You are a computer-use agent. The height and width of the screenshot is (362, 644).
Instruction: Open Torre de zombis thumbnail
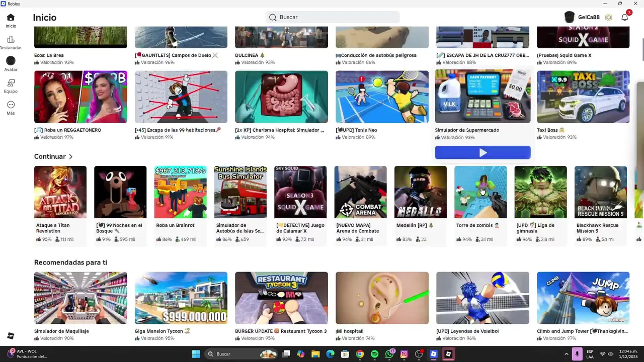[x=480, y=192]
